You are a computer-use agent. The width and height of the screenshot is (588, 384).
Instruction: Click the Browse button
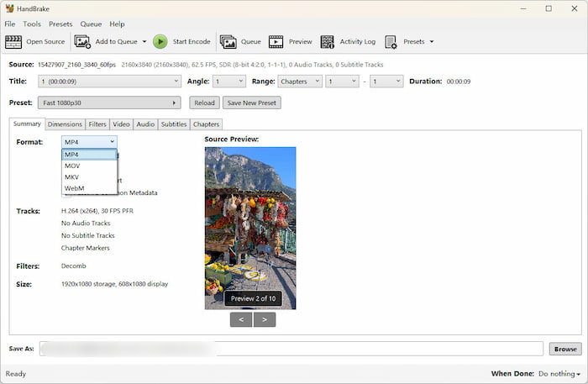(565, 349)
